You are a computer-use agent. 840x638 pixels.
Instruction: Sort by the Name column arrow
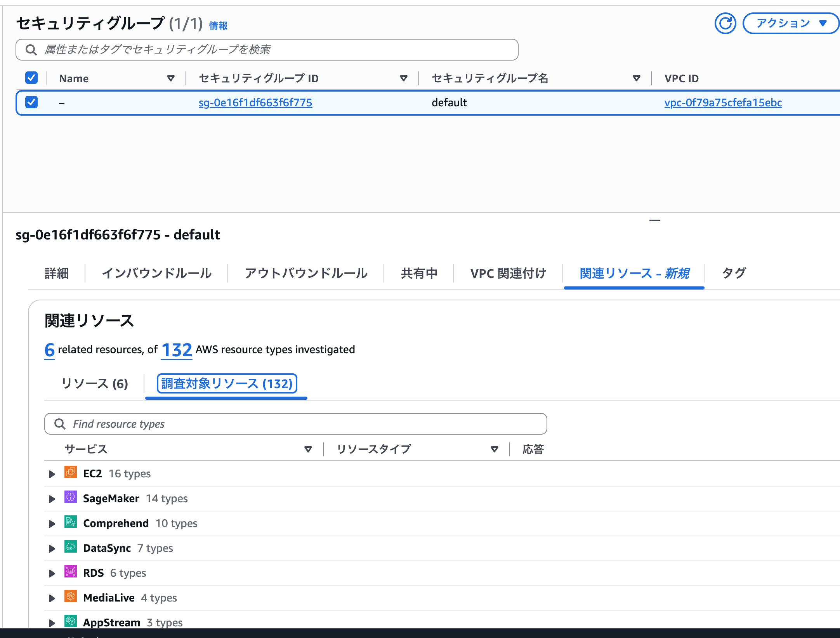pos(170,78)
